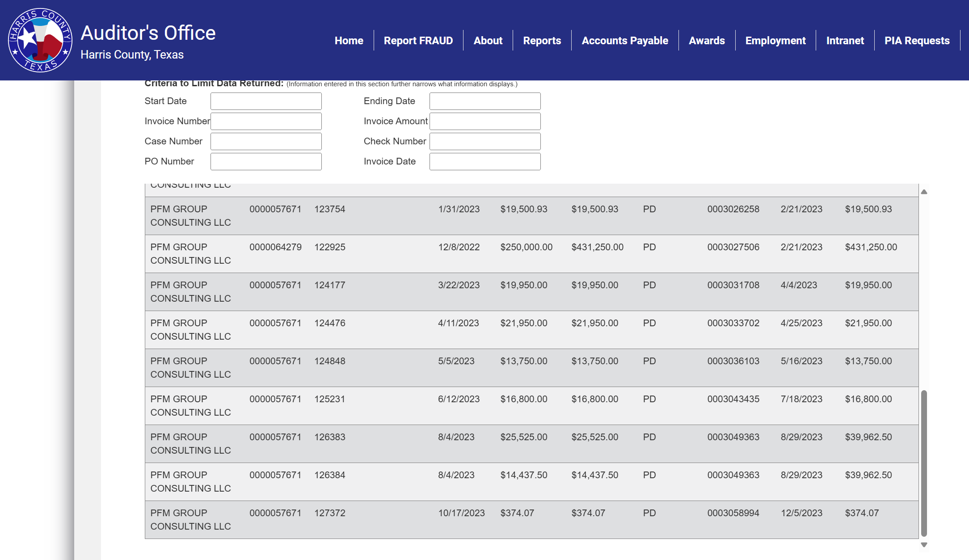Click the Harris County, Texas subtitle
The width and height of the screenshot is (969, 560).
[x=132, y=55]
